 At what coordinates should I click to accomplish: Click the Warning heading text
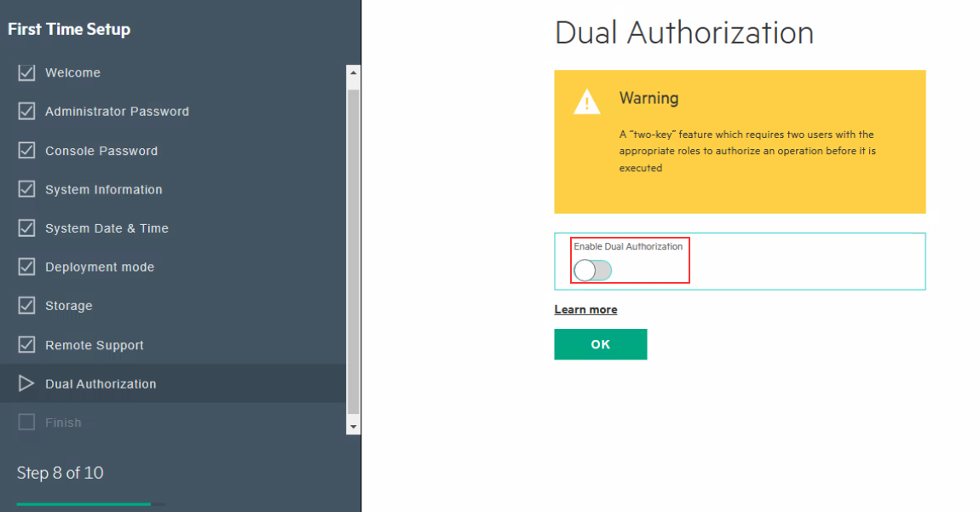click(x=649, y=98)
